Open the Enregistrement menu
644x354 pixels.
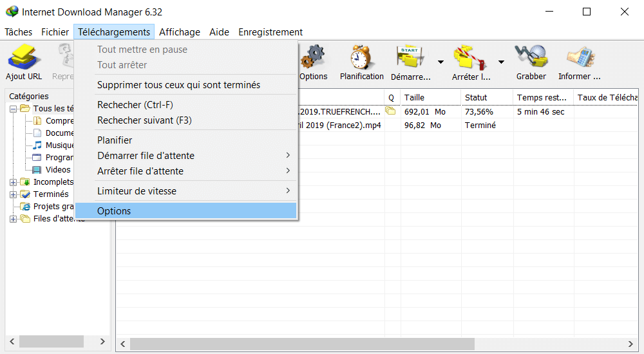(x=270, y=32)
